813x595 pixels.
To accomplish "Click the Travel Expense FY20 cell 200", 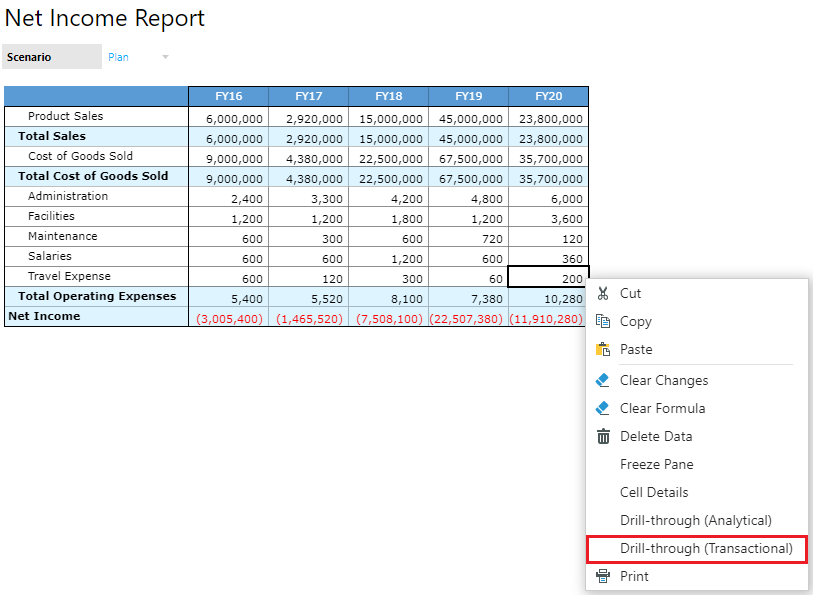I will point(548,277).
